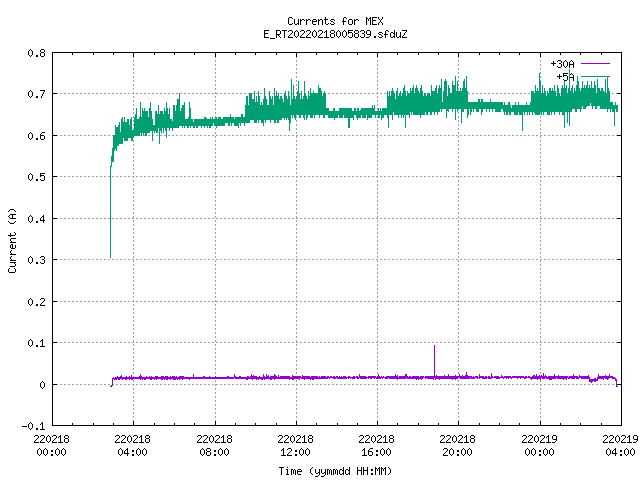Click the y-axis tick value 0.4
The height and width of the screenshot is (480, 640).
point(36,219)
